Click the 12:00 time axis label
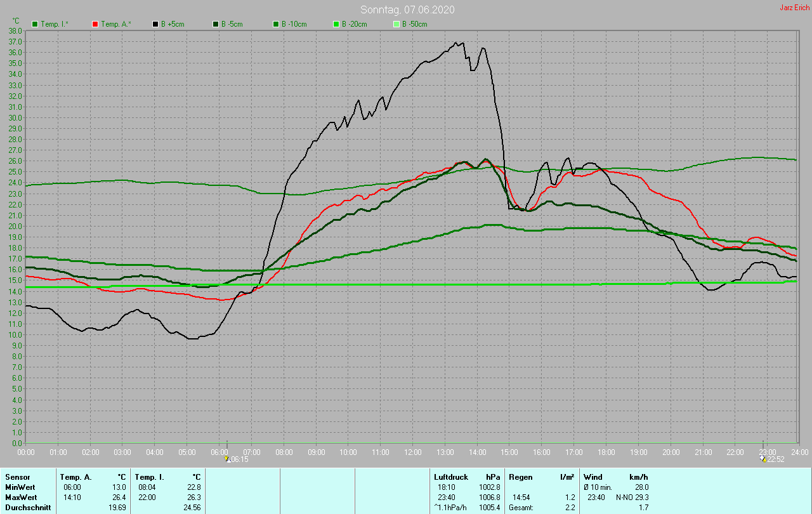This screenshot has height=514, width=812. pos(413,452)
